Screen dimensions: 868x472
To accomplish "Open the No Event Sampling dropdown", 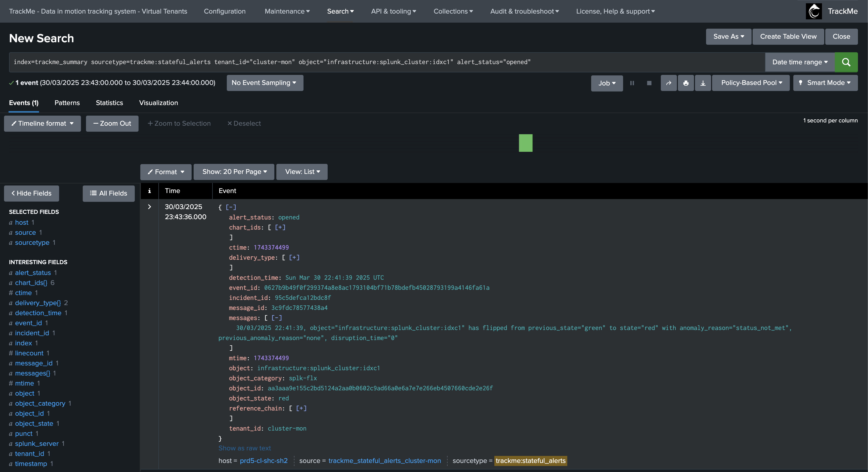I will coord(265,83).
